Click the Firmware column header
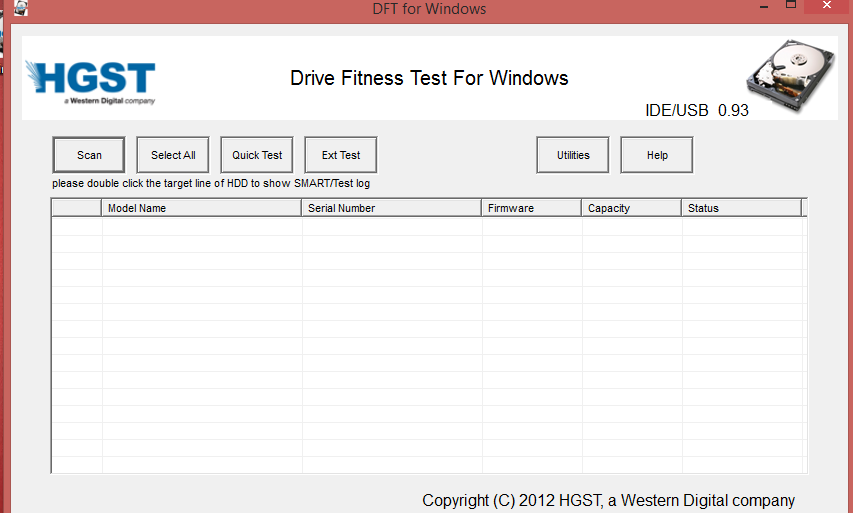853x513 pixels. 531,208
